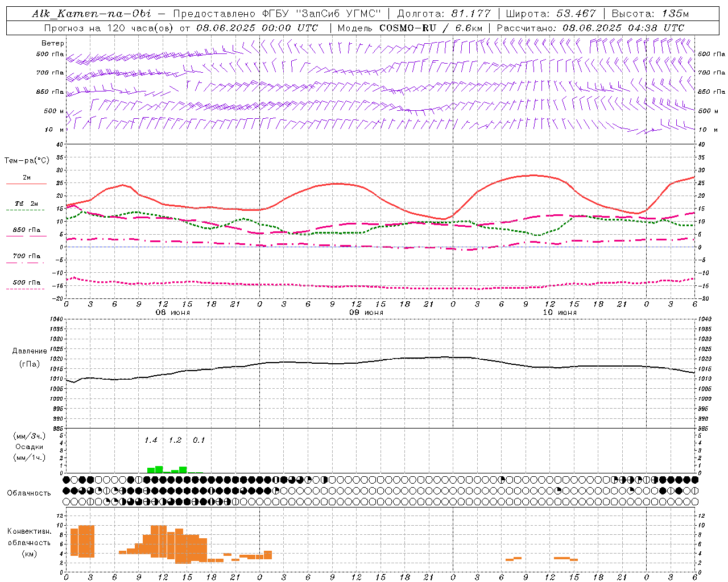Viewport: 728px width, 582px height.
Task: Click the Рассчитано: 08.06.2025 04:38 UTC text
Action: pyautogui.click(x=590, y=28)
